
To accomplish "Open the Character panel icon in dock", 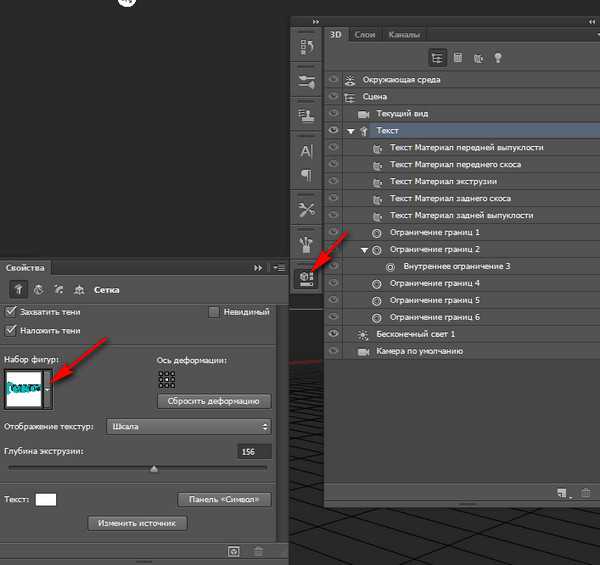I will click(x=307, y=151).
